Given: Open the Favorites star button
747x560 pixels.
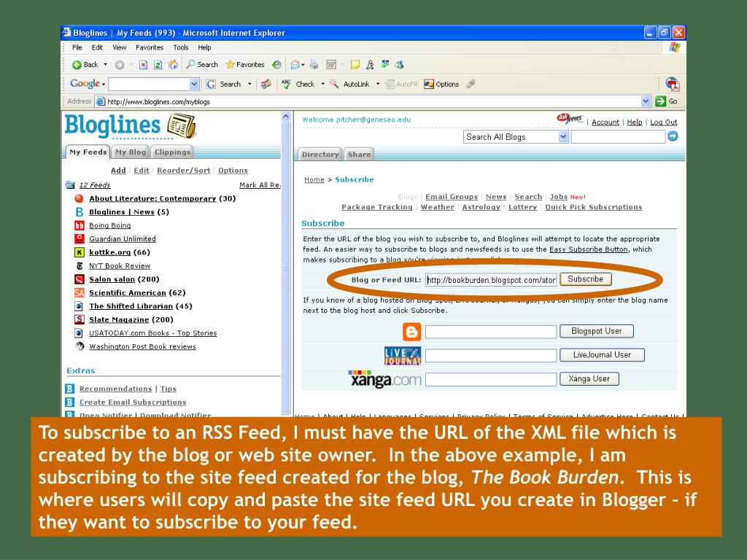Looking at the screenshot, I should 245,65.
